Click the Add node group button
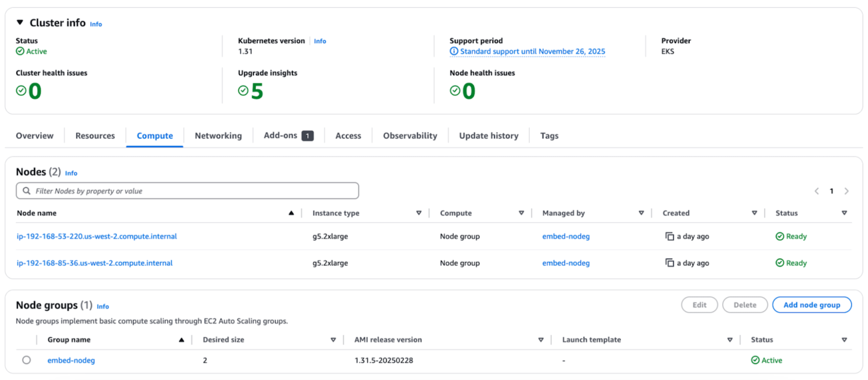The height and width of the screenshot is (380, 868). [x=811, y=305]
